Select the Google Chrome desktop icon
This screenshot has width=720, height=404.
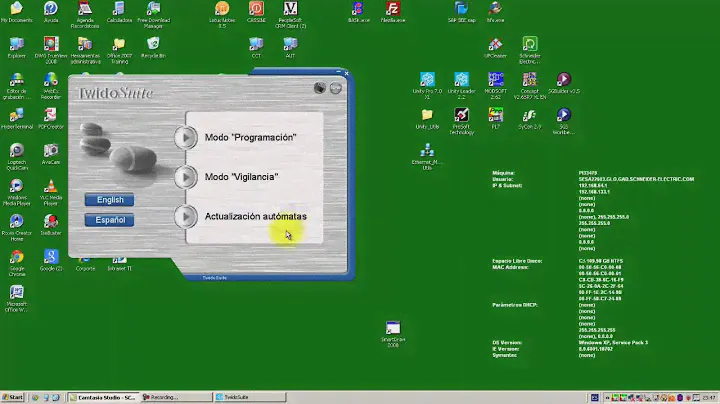click(x=17, y=258)
